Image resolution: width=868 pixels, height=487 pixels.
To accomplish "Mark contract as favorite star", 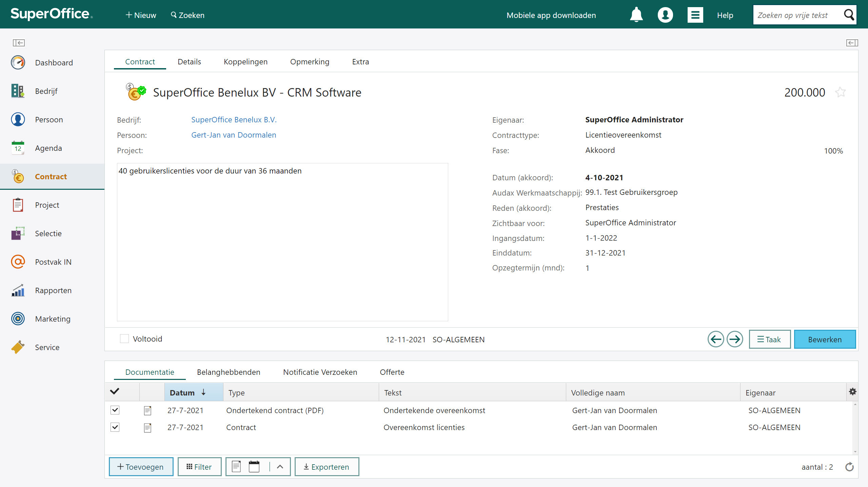I will 841,92.
